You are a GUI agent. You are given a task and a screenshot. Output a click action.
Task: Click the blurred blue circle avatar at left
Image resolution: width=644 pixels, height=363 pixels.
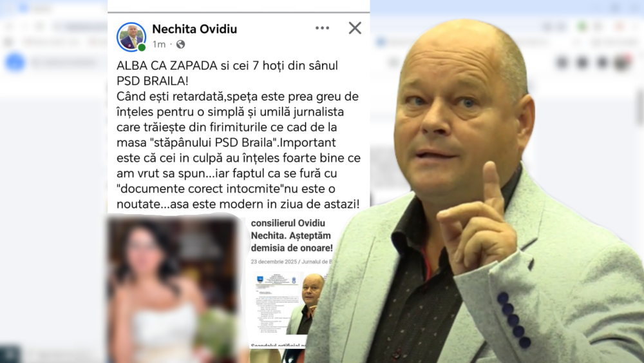(x=15, y=63)
